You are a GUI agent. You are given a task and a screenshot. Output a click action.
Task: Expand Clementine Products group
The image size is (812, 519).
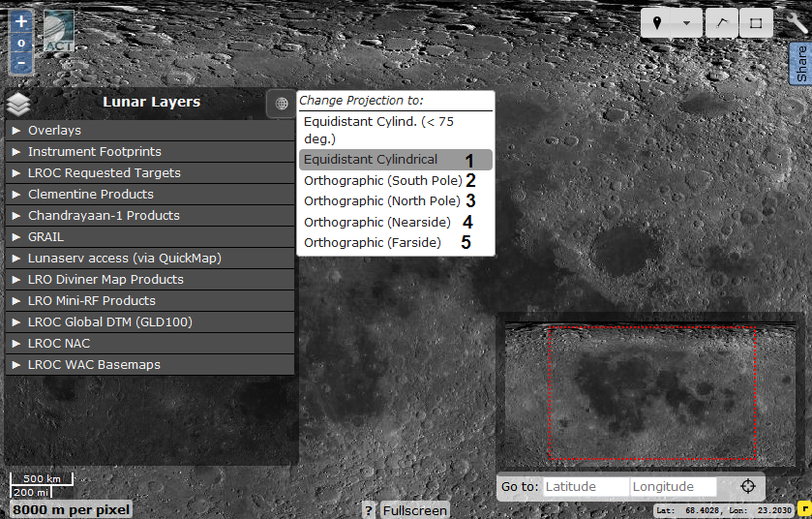150,195
